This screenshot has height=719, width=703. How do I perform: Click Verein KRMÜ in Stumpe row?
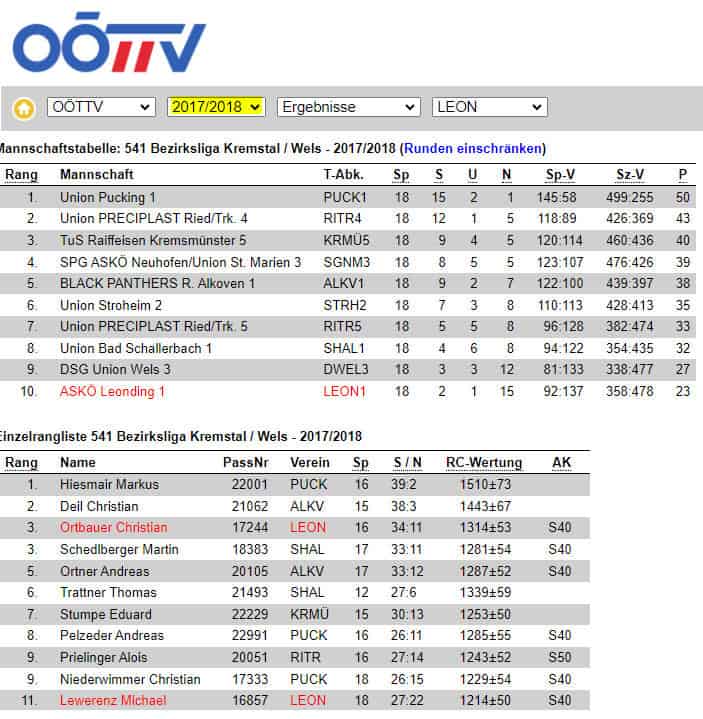click(309, 615)
